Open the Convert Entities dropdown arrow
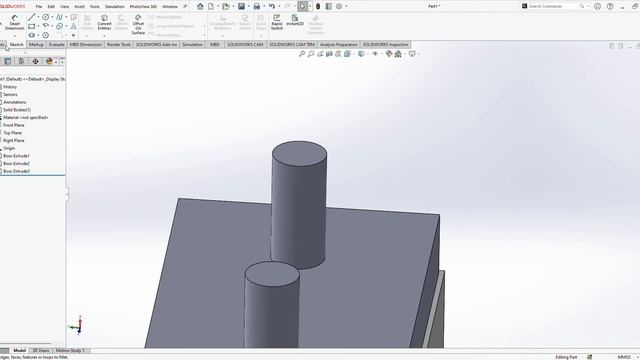The height and width of the screenshot is (360, 640). tap(104, 36)
